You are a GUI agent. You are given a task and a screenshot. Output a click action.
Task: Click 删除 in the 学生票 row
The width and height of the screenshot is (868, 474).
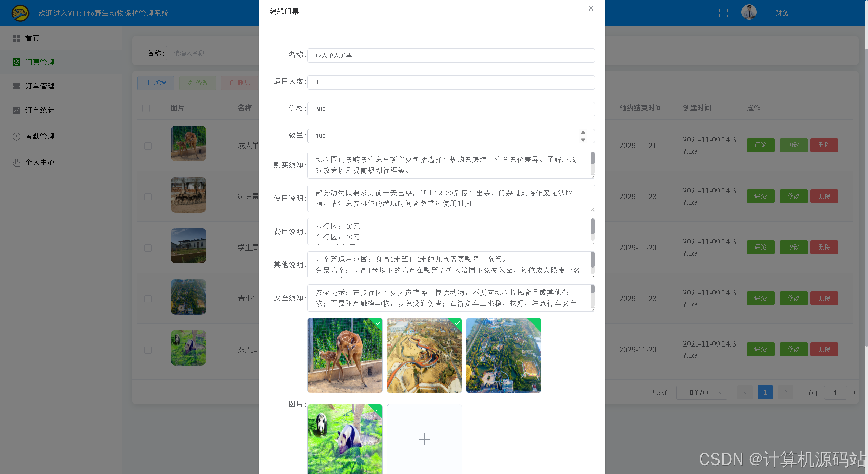point(824,247)
